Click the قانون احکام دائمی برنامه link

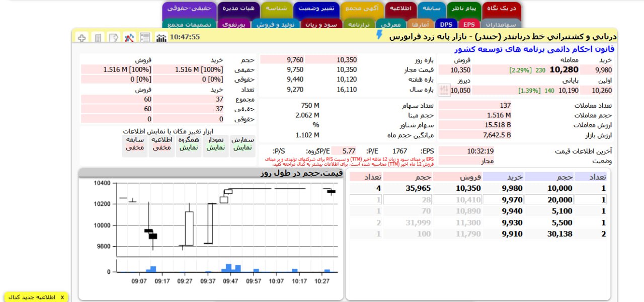click(x=534, y=49)
